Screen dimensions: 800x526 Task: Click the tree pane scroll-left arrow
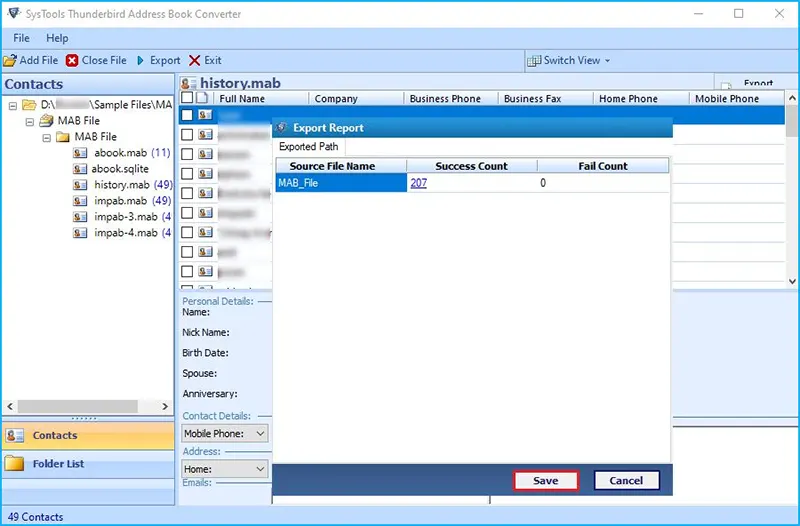pyautogui.click(x=10, y=406)
